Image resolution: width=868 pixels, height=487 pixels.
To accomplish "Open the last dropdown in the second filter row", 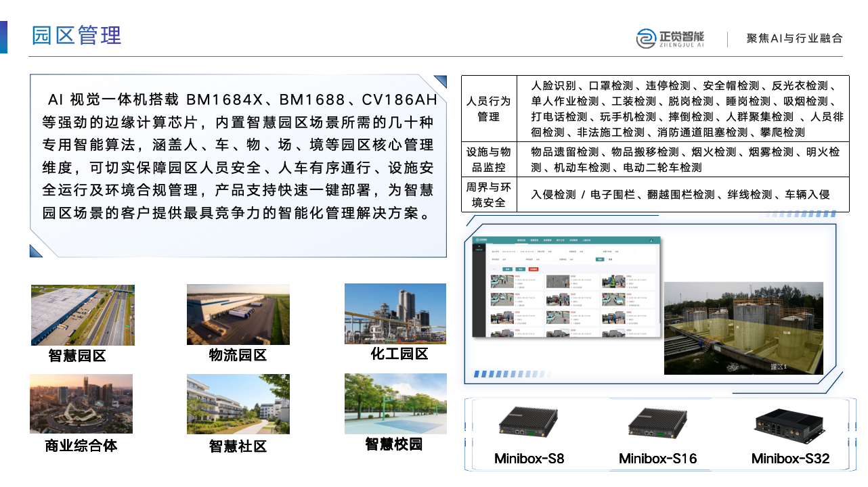I will point(579,260).
